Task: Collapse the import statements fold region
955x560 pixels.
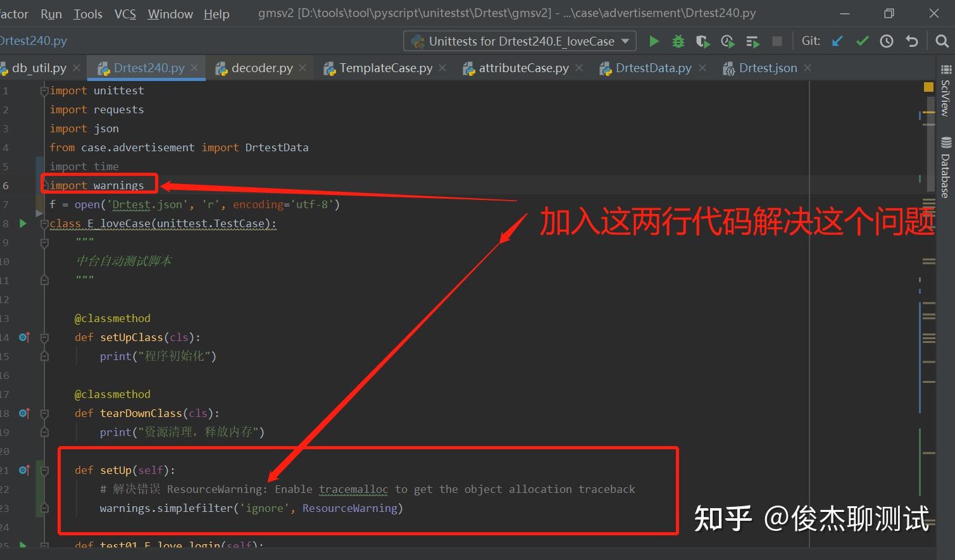Action: [43, 90]
